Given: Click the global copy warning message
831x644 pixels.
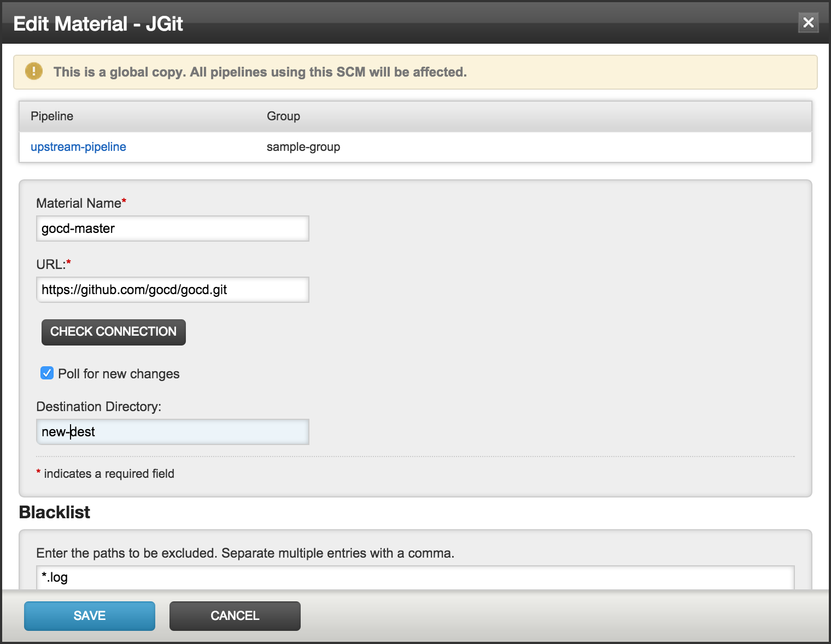Looking at the screenshot, I should [x=260, y=72].
